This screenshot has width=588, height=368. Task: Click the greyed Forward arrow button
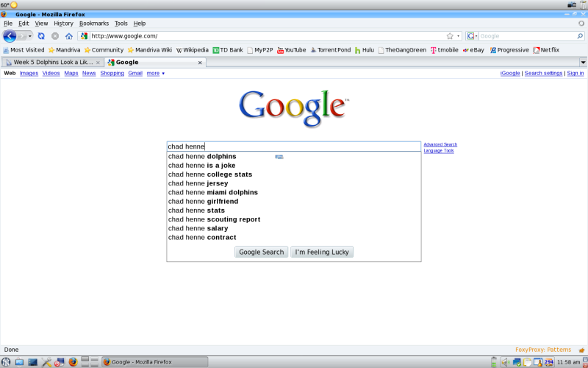21,36
